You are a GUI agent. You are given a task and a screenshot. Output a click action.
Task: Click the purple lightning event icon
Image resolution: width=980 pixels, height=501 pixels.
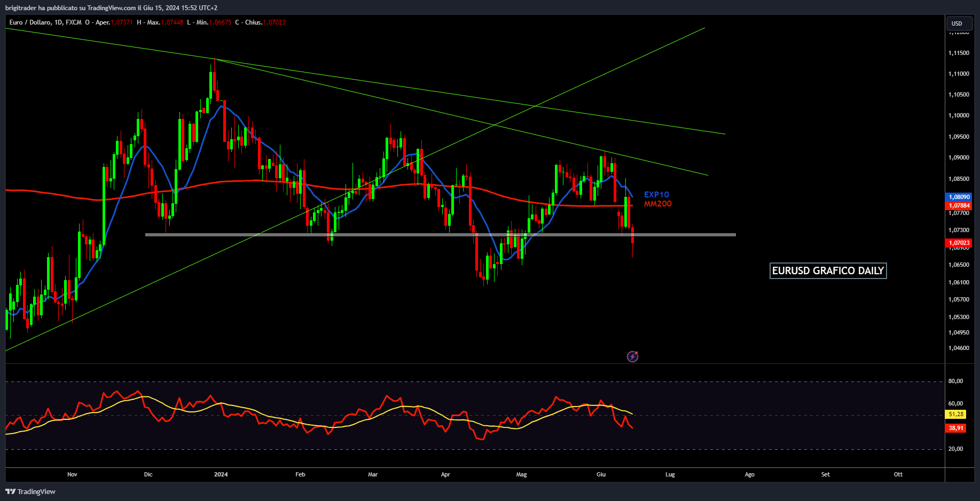pos(632,356)
